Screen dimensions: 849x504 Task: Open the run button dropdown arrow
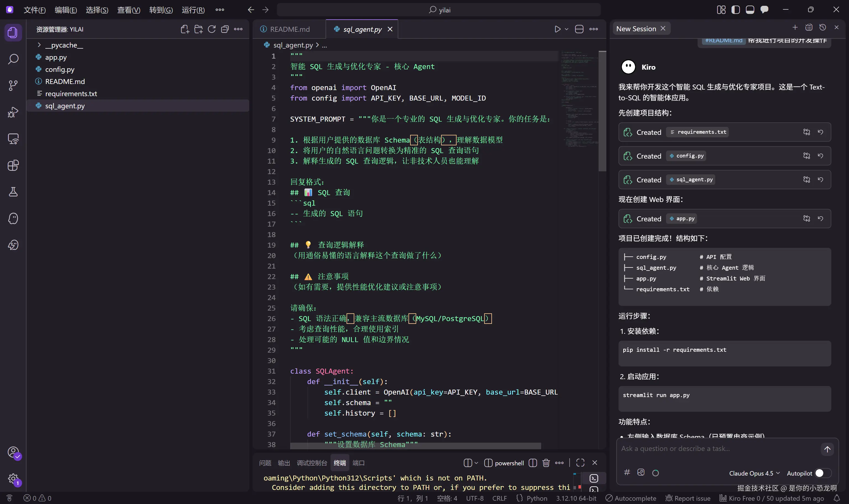(x=567, y=29)
